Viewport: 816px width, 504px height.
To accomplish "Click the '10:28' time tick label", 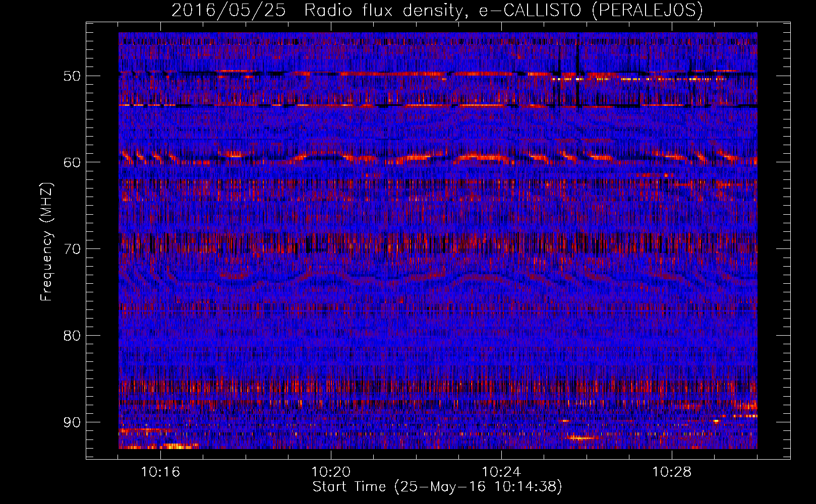I will tap(672, 472).
